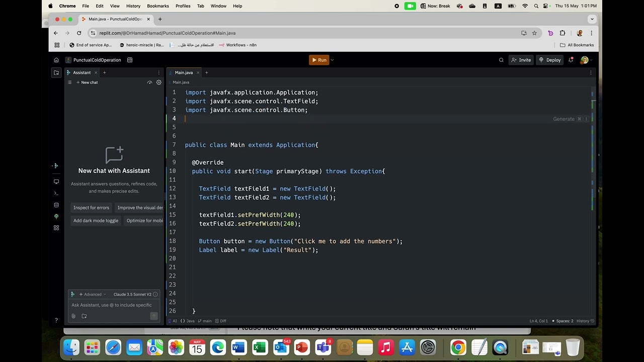
Task: Click the Deploy button
Action: click(x=550, y=60)
